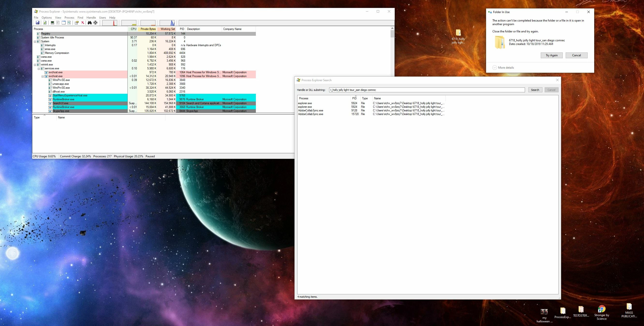Open System Information graph icon

(x=52, y=23)
